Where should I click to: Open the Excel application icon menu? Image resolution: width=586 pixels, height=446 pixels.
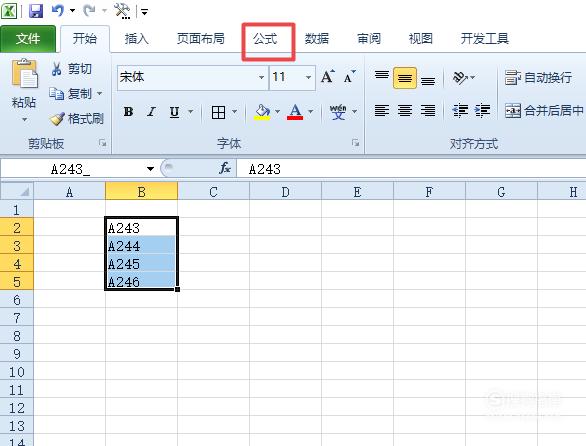click(9, 11)
